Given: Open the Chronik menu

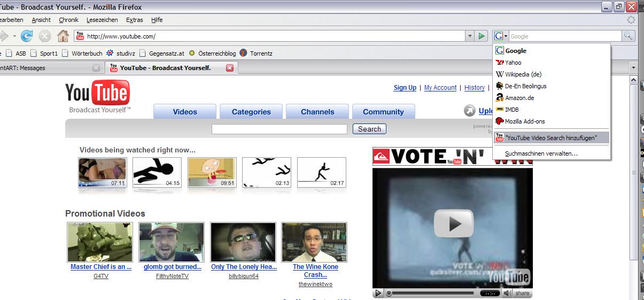Looking at the screenshot, I should 68,20.
